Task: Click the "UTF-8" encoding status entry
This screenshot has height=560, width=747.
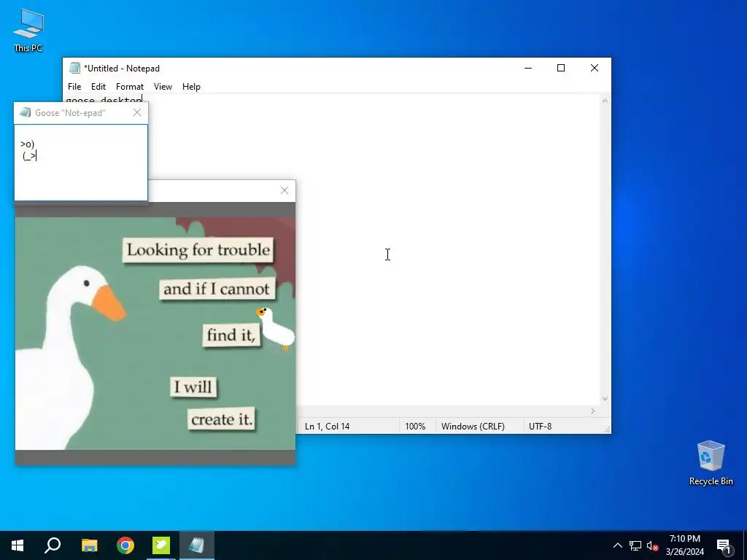Action: tap(541, 426)
